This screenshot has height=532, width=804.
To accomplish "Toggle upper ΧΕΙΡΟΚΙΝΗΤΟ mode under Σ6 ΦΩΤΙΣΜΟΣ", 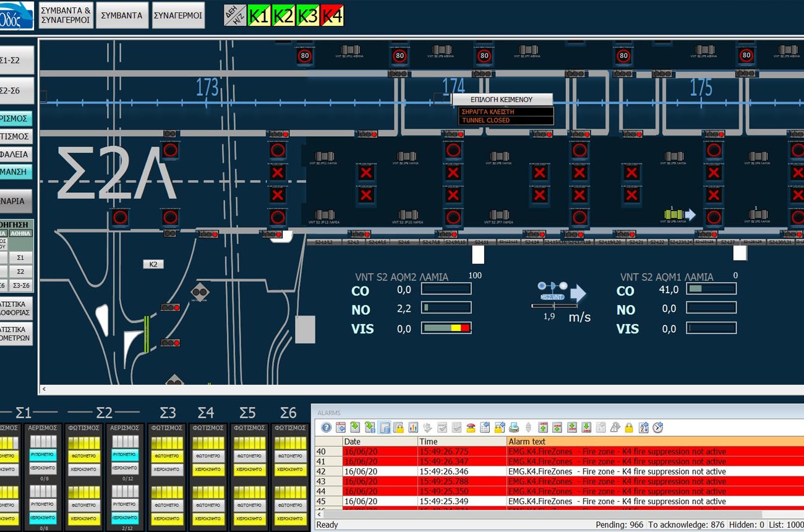I will pos(290,470).
